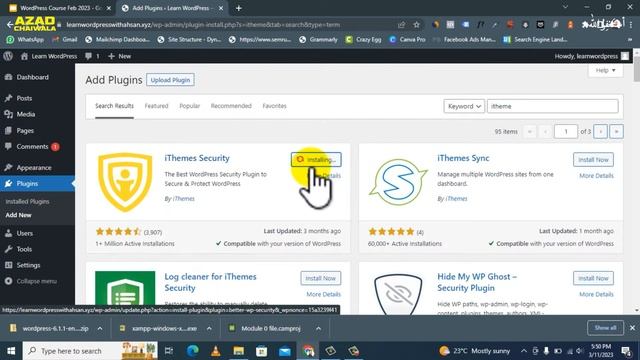Image resolution: width=640 pixels, height=360 pixels.
Task: Switch to Favorites plugins tab
Action: coord(274,106)
